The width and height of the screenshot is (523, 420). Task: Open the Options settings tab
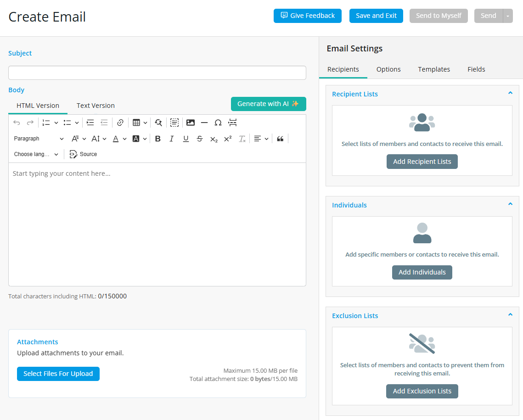pos(388,69)
